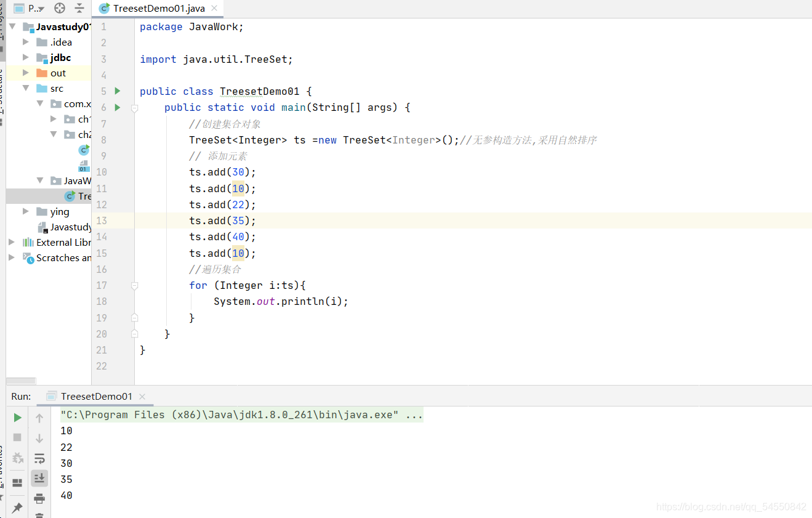Image resolution: width=812 pixels, height=518 pixels.
Task: Collapse the JavaW package arrow
Action: pyautogui.click(x=40, y=181)
